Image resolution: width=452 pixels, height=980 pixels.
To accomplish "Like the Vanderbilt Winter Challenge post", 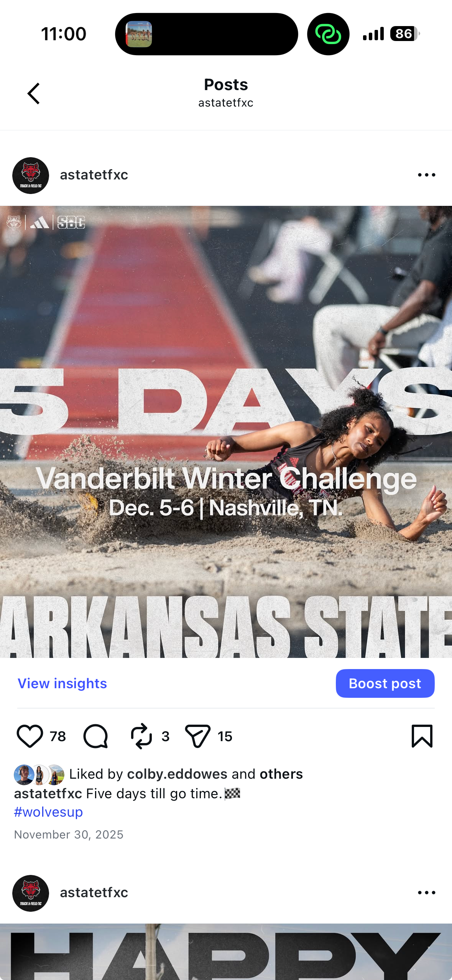I will 30,736.
